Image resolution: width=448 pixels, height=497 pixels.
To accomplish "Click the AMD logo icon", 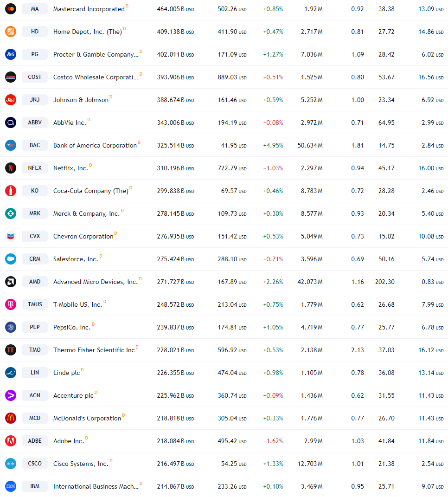I will point(11,282).
